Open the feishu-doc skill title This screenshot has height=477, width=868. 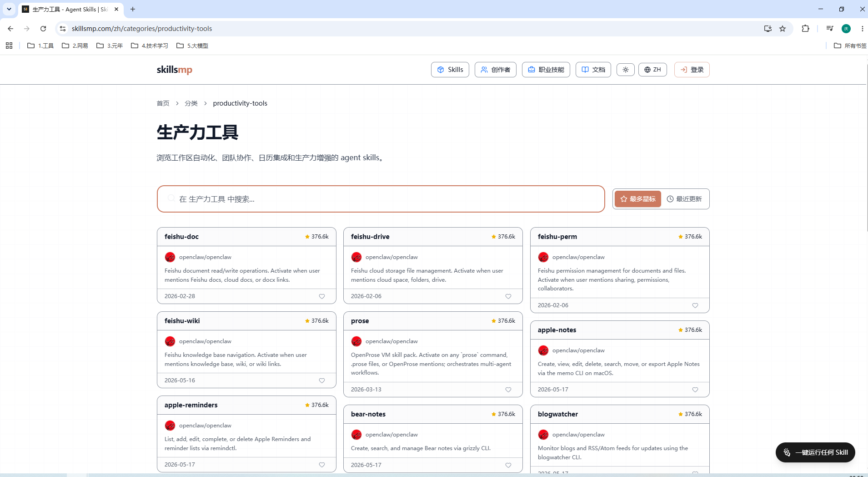click(x=181, y=237)
